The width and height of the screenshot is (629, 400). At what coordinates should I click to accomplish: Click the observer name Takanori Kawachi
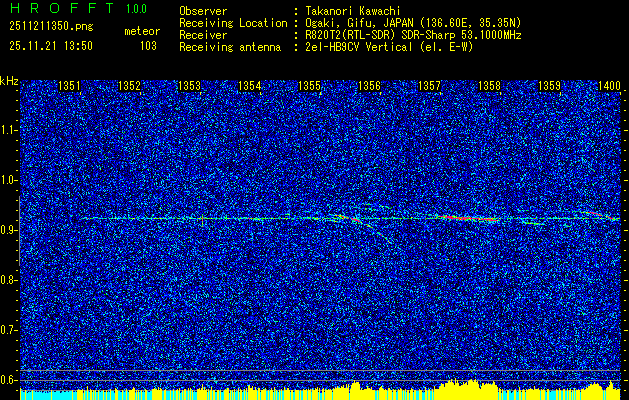(352, 11)
